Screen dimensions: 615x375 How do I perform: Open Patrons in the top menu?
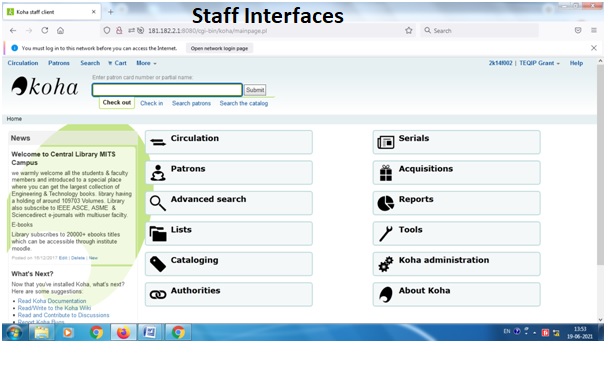pyautogui.click(x=59, y=63)
